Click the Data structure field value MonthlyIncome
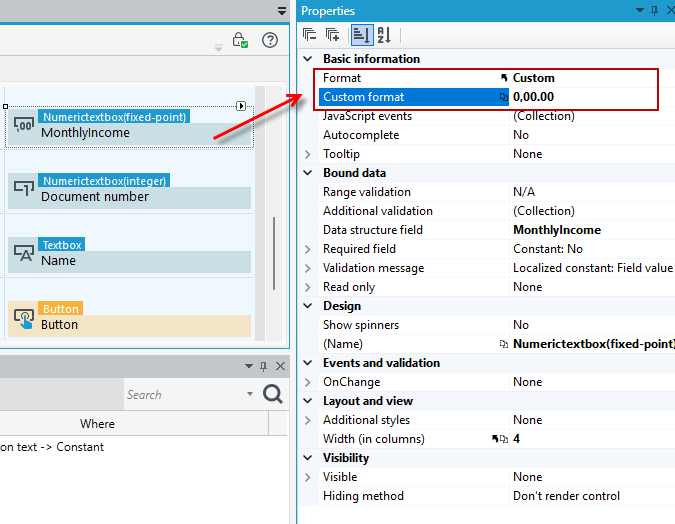Image resolution: width=675 pixels, height=524 pixels. (x=557, y=230)
